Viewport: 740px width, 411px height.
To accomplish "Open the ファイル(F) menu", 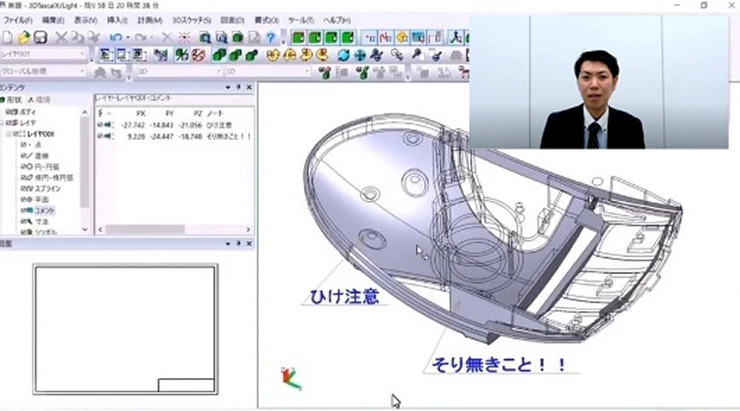I will point(18,20).
